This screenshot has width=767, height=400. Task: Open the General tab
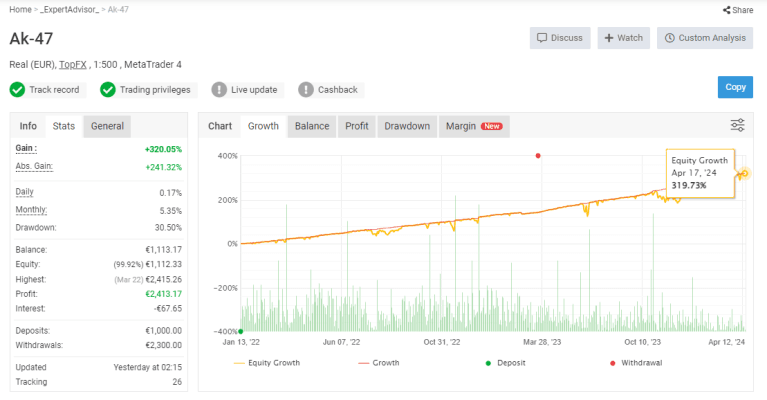pyautogui.click(x=107, y=126)
